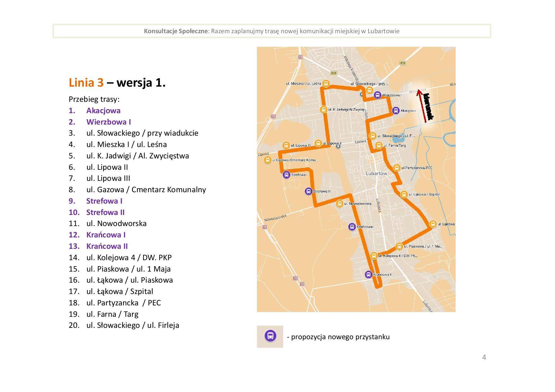Select the easternmost ul. Łąkowa stop marker at the route corner
This screenshot has width=555, height=392.
(x=433, y=224)
